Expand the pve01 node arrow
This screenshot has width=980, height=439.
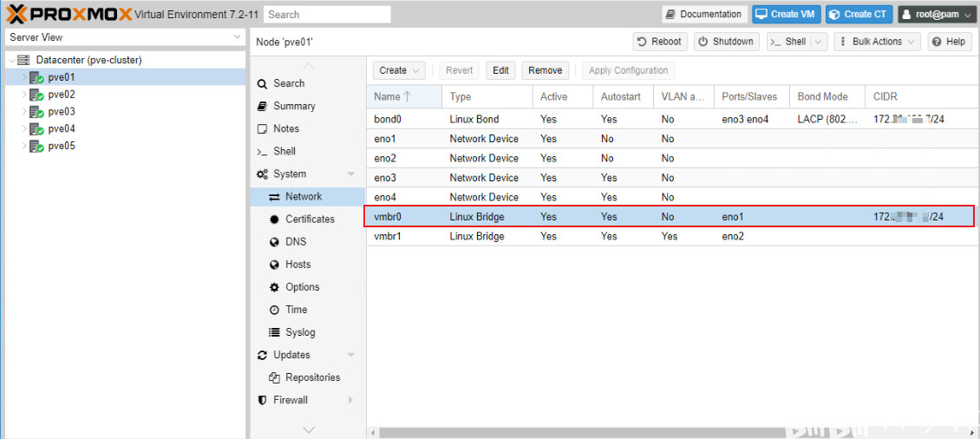point(23,77)
